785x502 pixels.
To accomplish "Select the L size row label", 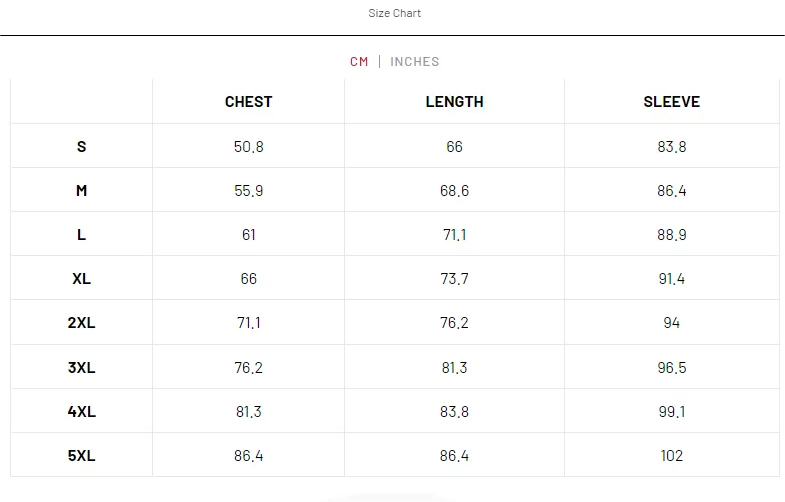I will pos(82,234).
